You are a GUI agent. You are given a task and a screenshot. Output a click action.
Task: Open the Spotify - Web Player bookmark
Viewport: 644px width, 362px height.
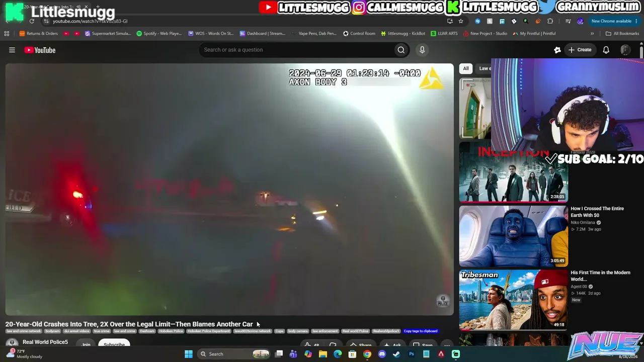[159, 34]
